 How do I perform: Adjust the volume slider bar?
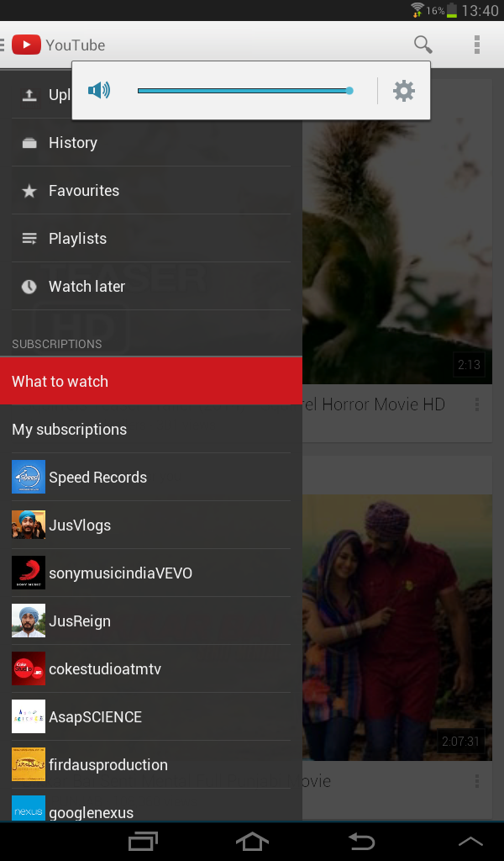244,91
